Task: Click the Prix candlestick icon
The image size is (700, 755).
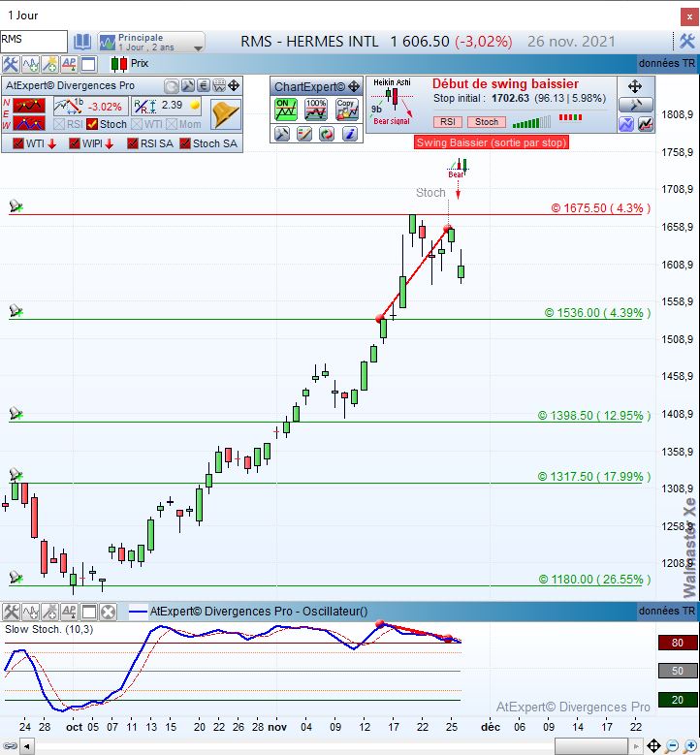Action: 118,64
